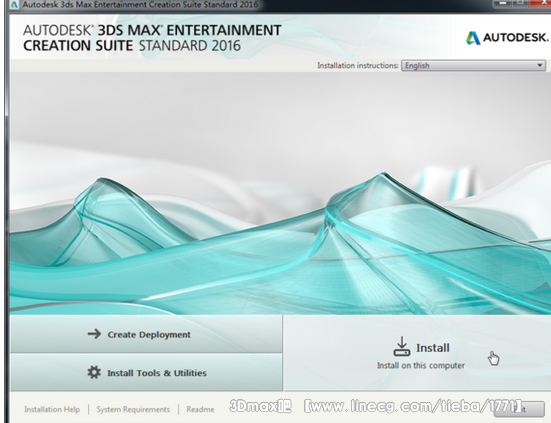Click the Create Deployment button
This screenshot has height=423, width=551.
(x=147, y=334)
